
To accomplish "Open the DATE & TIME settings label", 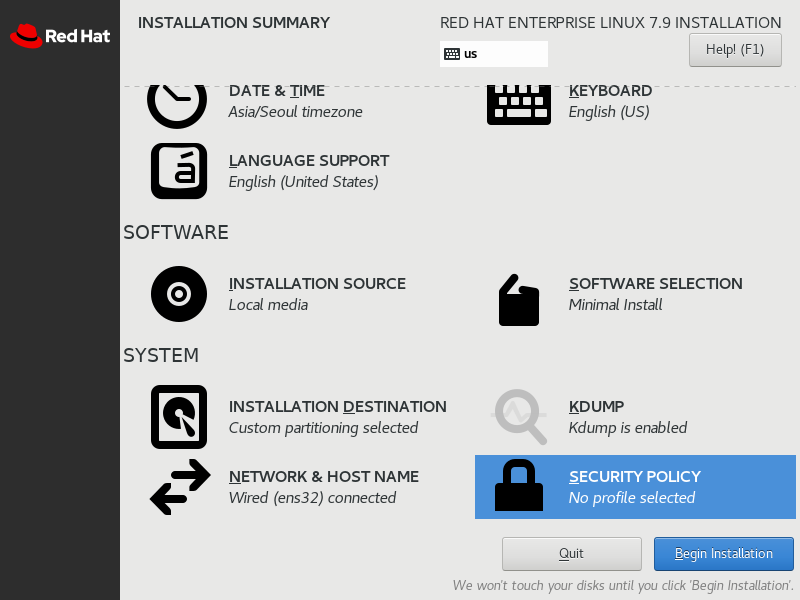I will point(277,91).
